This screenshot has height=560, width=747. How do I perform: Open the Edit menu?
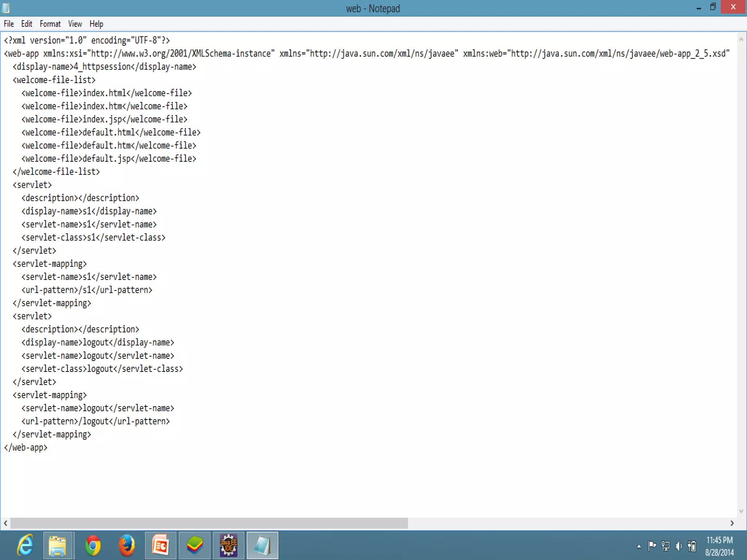(27, 24)
